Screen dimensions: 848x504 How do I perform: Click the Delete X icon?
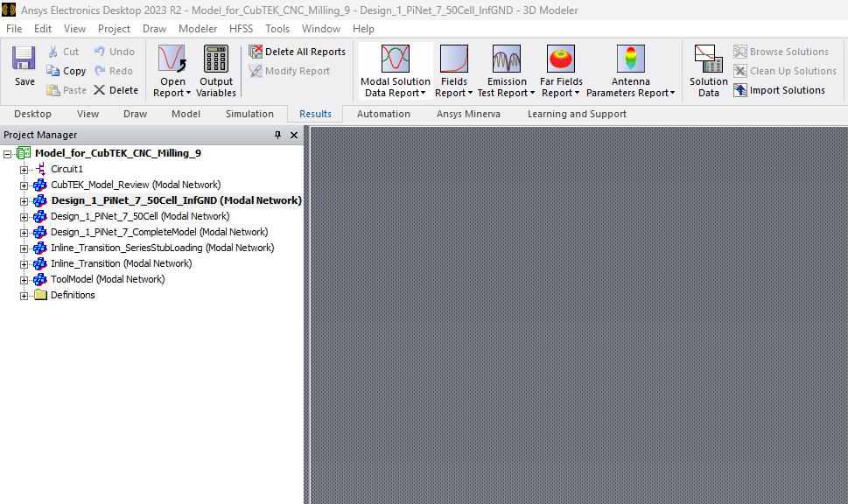click(x=99, y=90)
